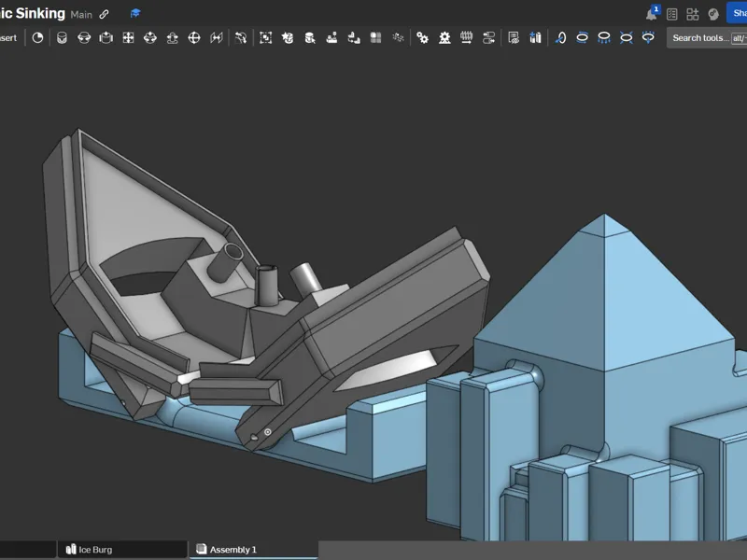The width and height of the screenshot is (747, 560).
Task: Click the head-profile icon near Share
Action: 713,14
